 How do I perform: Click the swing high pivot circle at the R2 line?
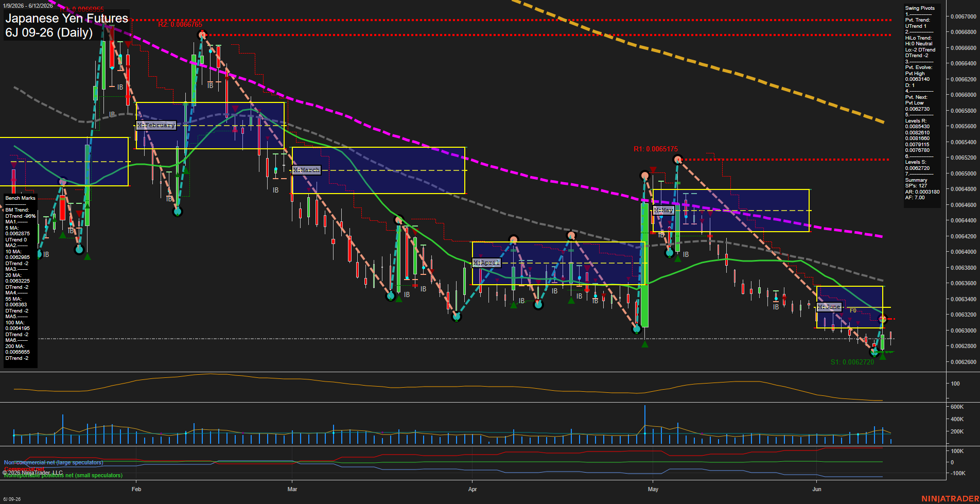[x=202, y=35]
